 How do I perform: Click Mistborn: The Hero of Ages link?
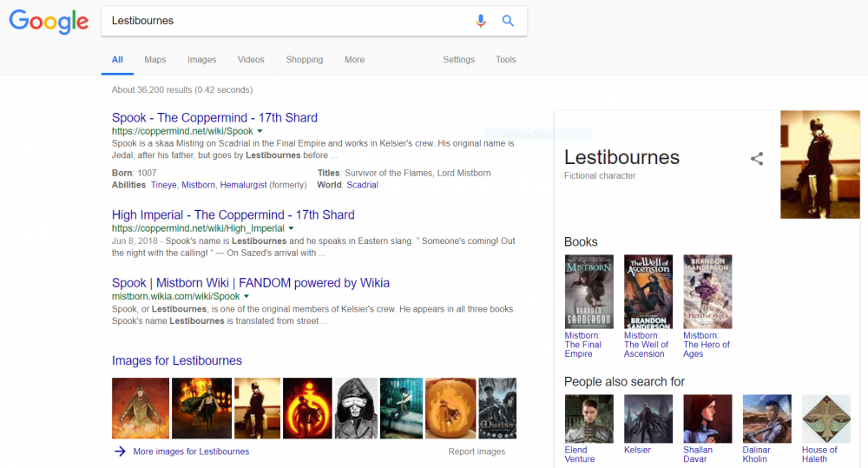coord(707,345)
